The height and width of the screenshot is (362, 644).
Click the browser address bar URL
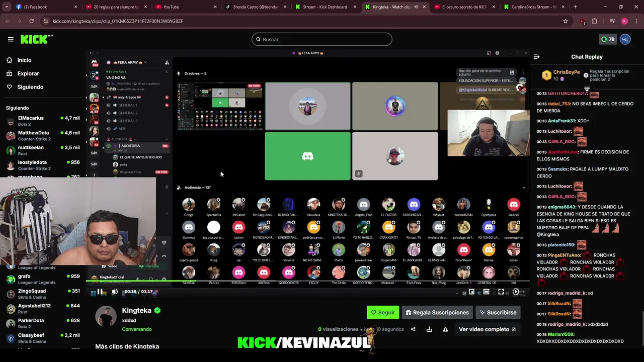[x=117, y=21]
